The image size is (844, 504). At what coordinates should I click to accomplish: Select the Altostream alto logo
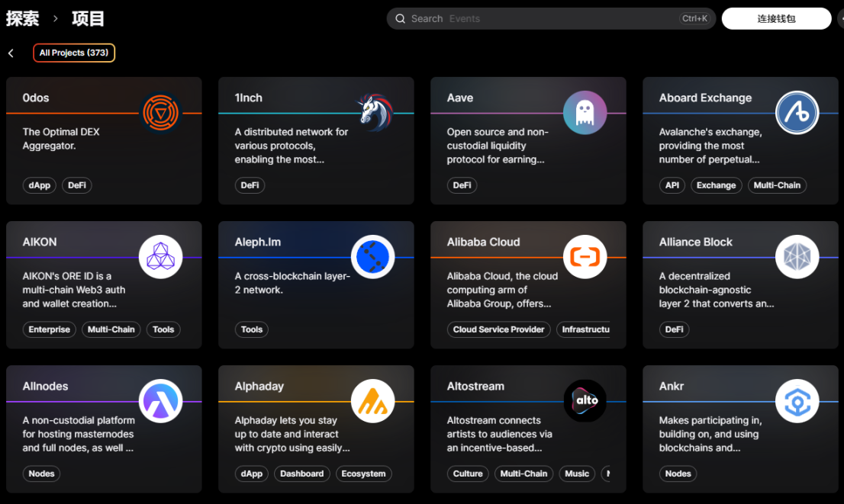pos(585,401)
